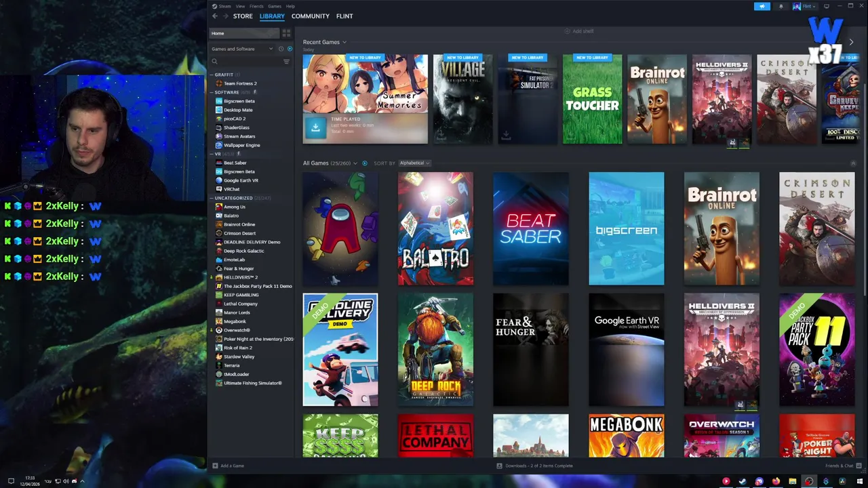Image resolution: width=868 pixels, height=488 pixels.
Task: Open notifications bell in Steam title bar
Action: tap(781, 6)
